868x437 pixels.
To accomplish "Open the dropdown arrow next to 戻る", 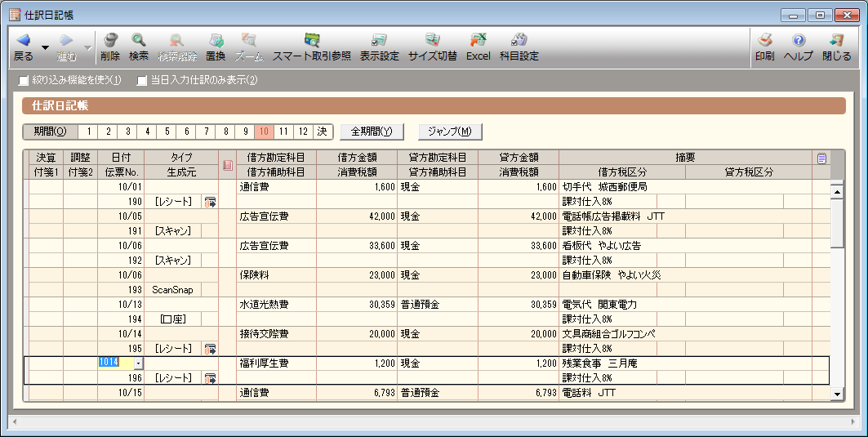I will [46, 47].
